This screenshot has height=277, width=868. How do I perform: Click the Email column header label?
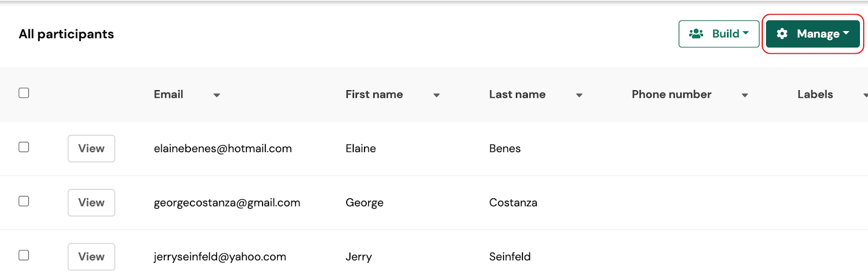168,95
